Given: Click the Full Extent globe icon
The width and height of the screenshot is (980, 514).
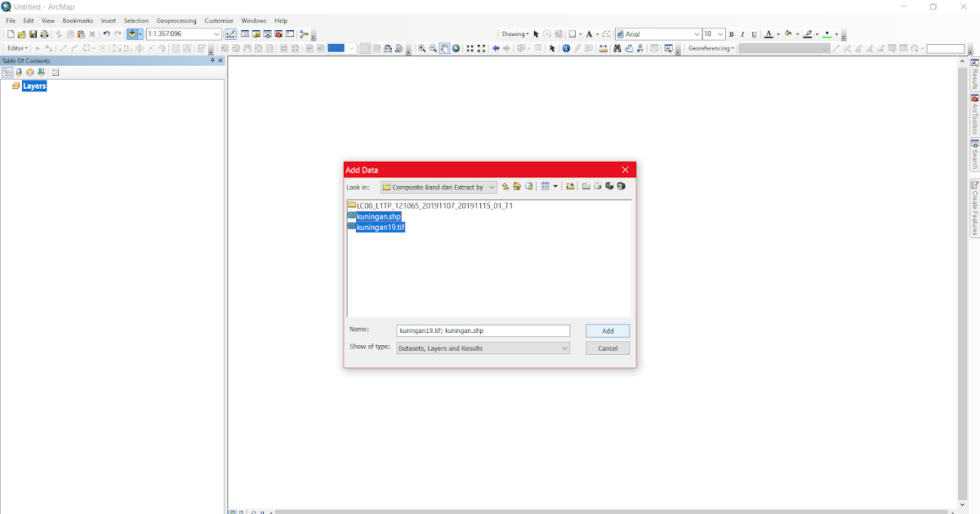Looking at the screenshot, I should tap(456, 48).
